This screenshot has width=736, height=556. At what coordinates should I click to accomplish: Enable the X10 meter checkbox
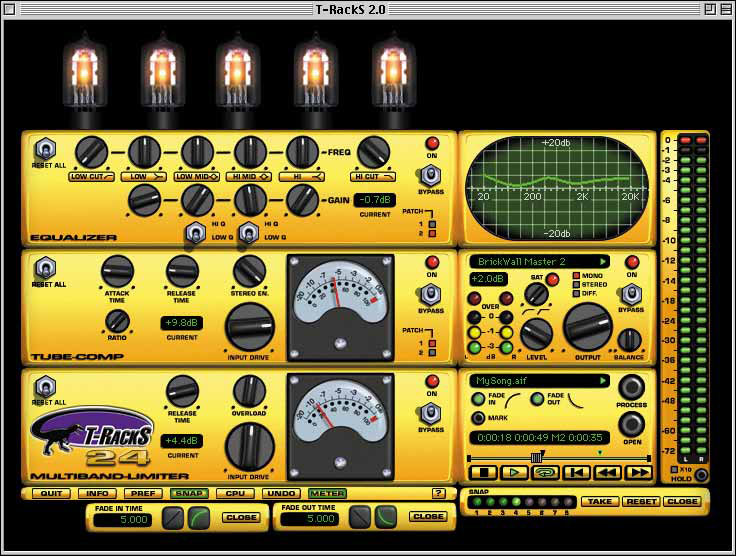point(675,470)
